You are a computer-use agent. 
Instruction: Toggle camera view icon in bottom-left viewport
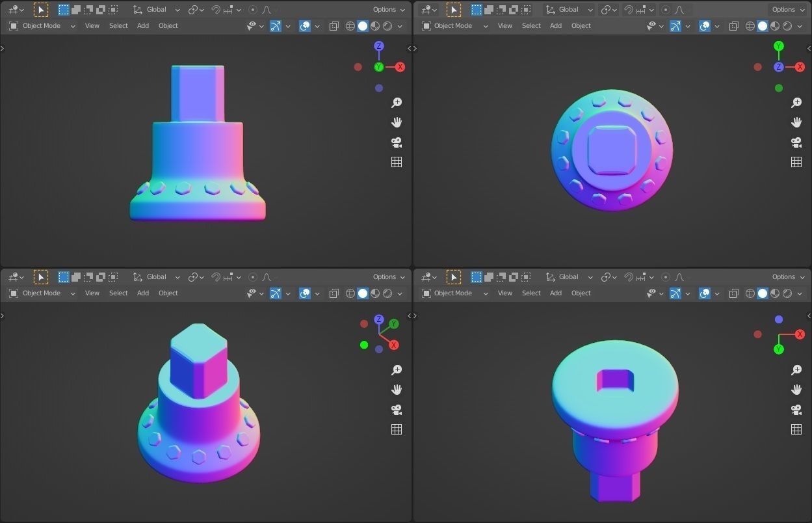click(x=397, y=410)
